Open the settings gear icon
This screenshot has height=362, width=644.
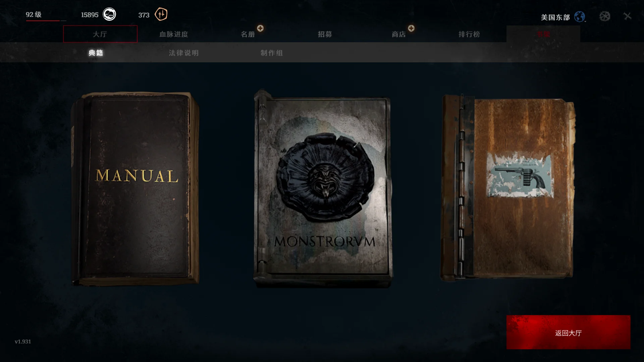605,16
